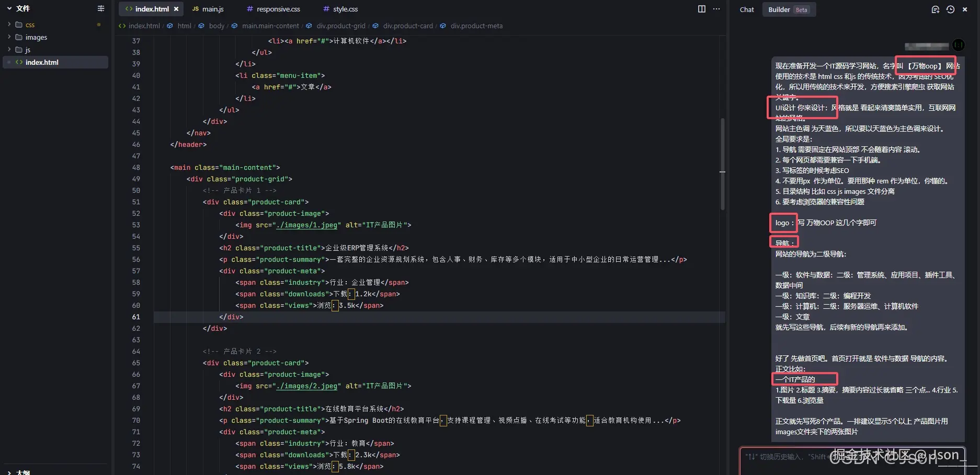980x475 pixels.
Task: Click the 浏览 5.8k span line
Action: (x=310, y=466)
